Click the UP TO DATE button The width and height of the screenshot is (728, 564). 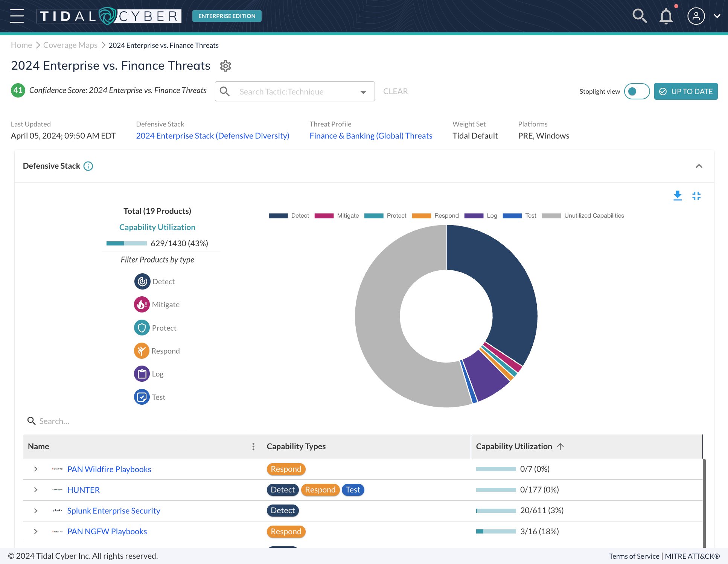point(685,91)
